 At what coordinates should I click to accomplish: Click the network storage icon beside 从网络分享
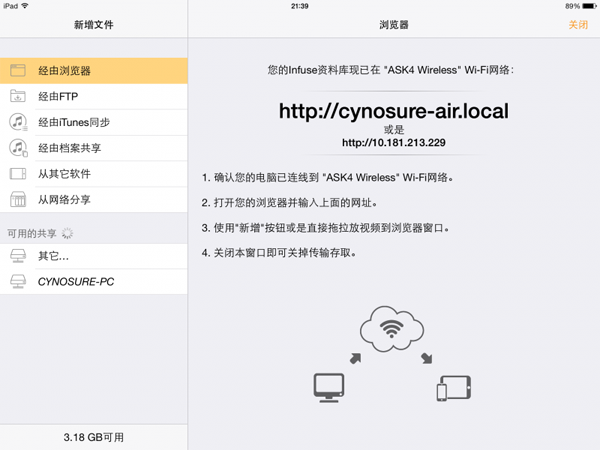tap(18, 199)
